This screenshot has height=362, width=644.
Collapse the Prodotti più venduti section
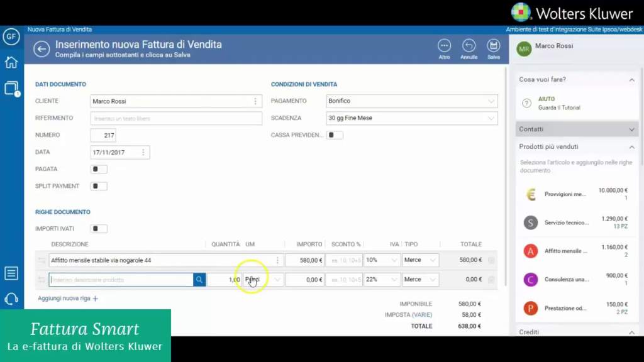tap(631, 147)
